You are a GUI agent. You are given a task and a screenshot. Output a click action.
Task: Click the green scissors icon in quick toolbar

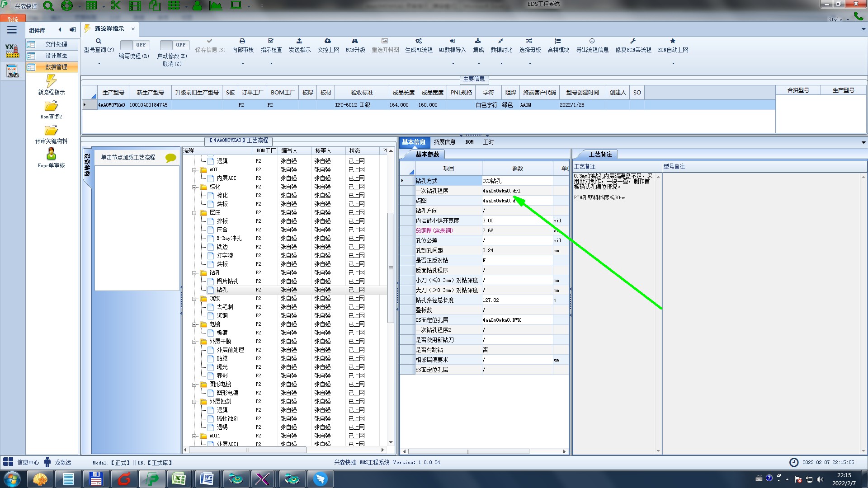click(116, 6)
